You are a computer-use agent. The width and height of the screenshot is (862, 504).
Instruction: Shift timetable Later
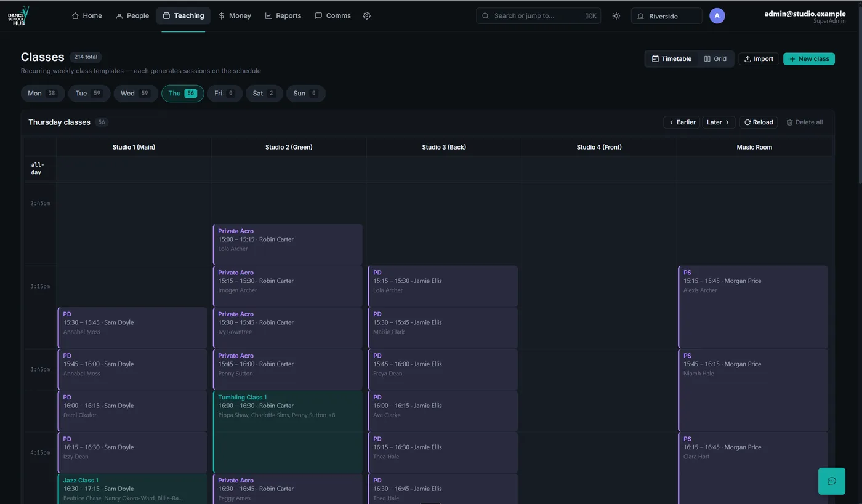coord(719,122)
